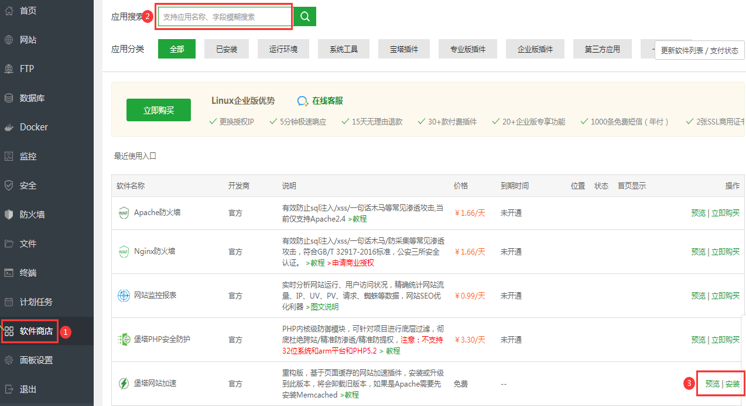Select the 全部 category tab
Image resolution: width=746 pixels, height=406 pixels.
(177, 49)
